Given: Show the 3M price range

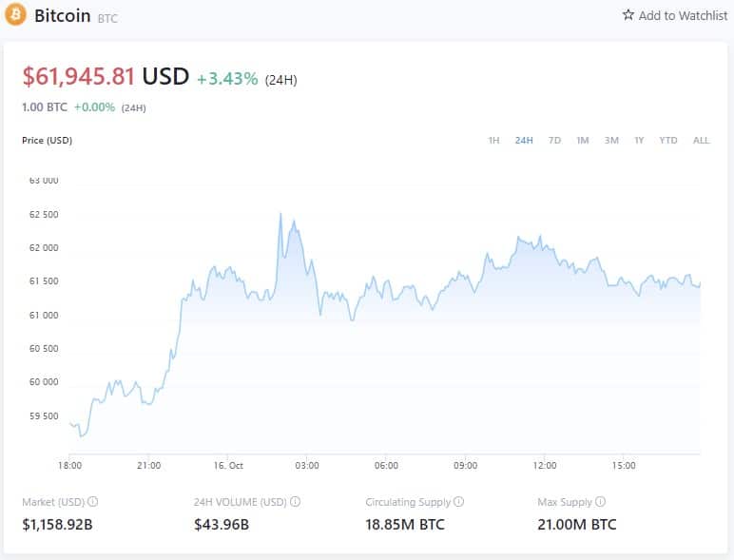Looking at the screenshot, I should coord(611,141).
